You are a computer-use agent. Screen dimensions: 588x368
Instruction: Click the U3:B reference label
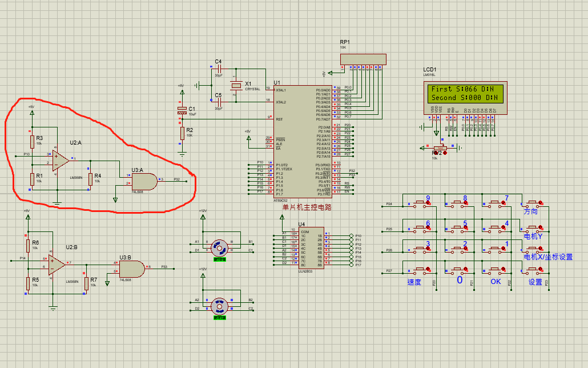(125, 258)
